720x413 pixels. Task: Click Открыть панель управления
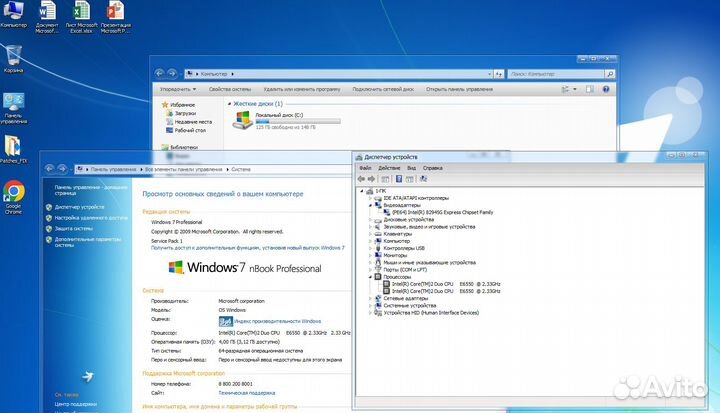460,89
